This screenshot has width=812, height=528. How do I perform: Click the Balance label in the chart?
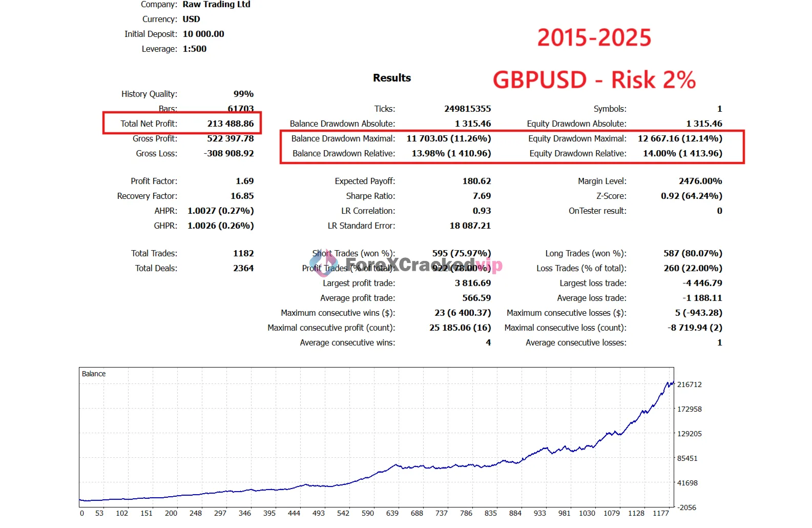[x=94, y=374]
